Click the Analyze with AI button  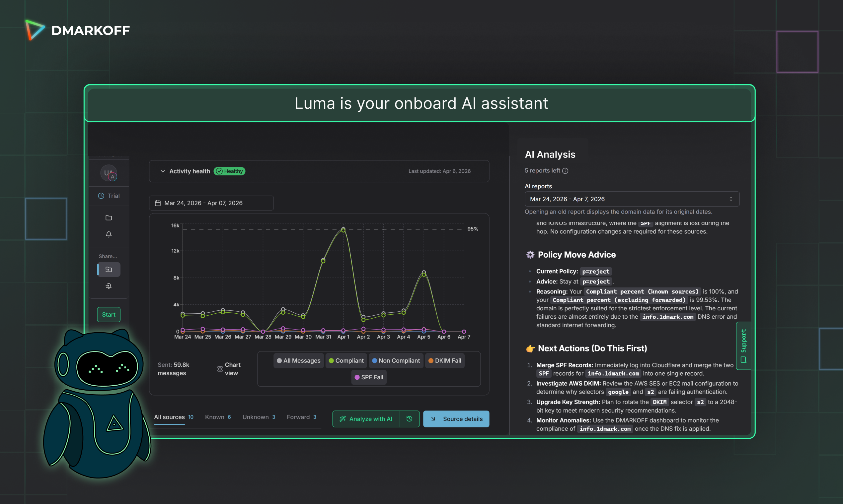point(366,419)
